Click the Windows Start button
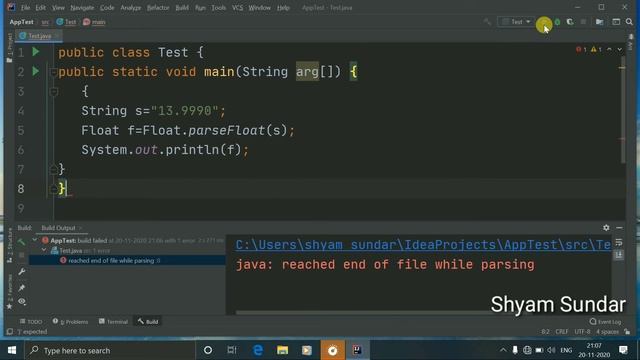This screenshot has height=360, width=640. click(12, 350)
